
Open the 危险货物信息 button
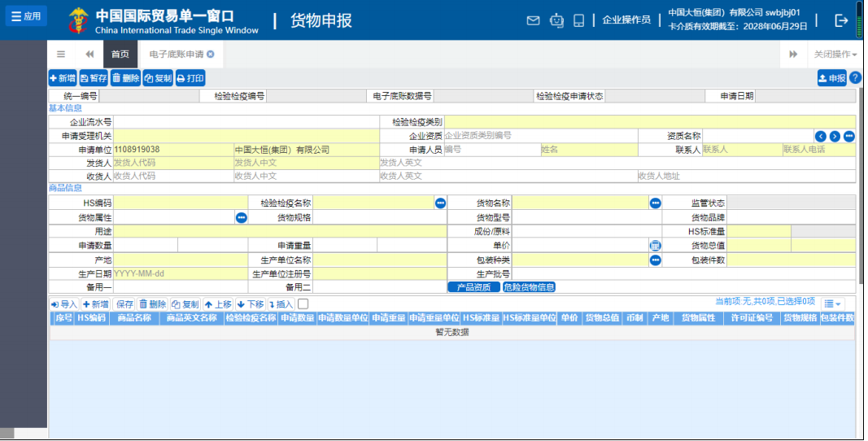pyautogui.click(x=530, y=287)
